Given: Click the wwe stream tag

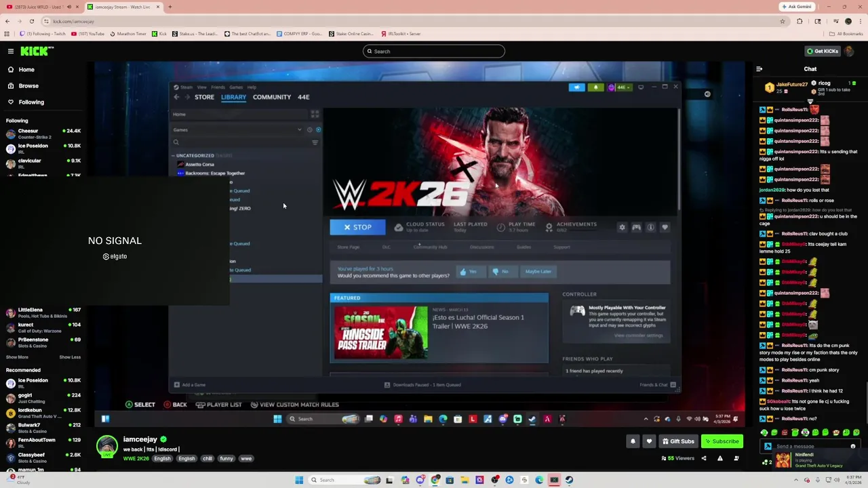Looking at the screenshot, I should pyautogui.click(x=246, y=459).
